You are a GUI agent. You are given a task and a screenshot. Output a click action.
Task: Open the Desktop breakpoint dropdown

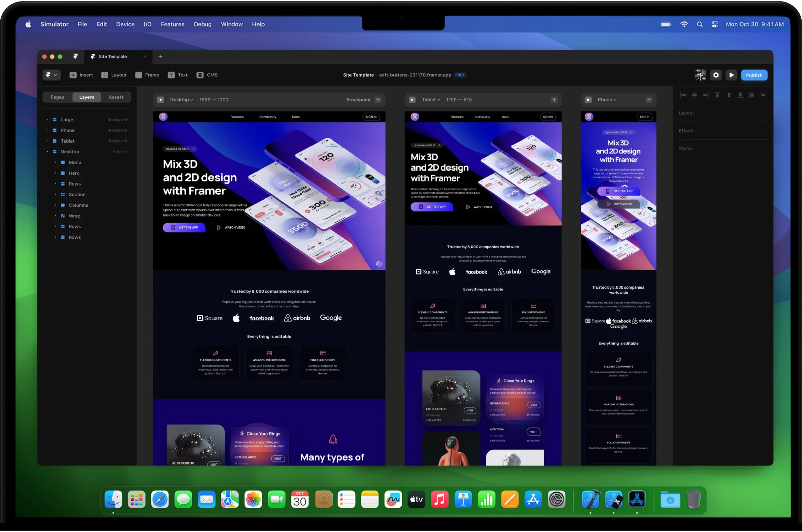(181, 100)
